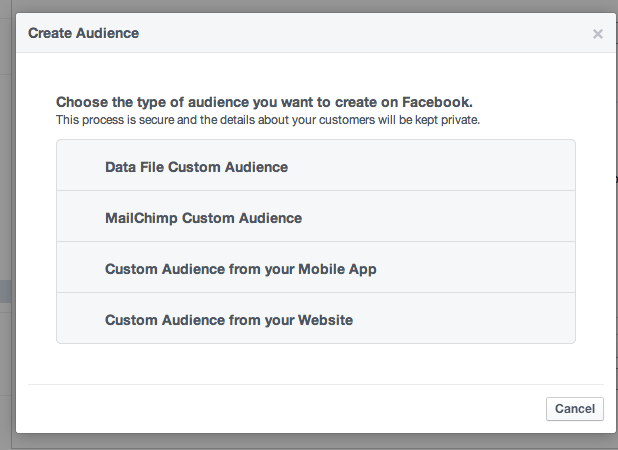Click the 'Choose the type of audience' heading
Screen dimensions: 618x450
(x=264, y=102)
